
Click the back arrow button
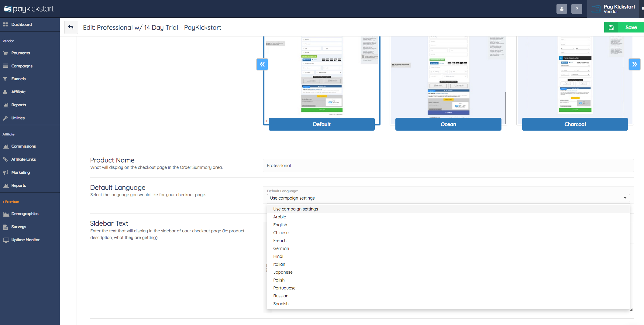tap(71, 27)
